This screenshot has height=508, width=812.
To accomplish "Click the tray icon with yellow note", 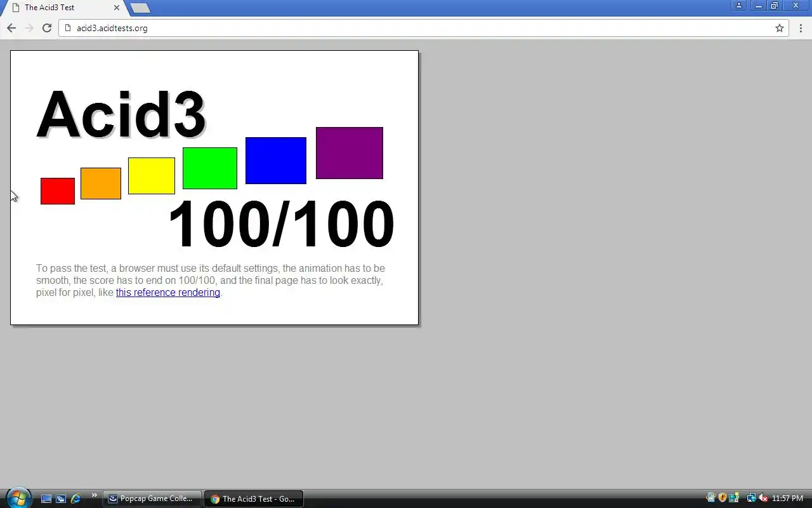I will click(734, 498).
